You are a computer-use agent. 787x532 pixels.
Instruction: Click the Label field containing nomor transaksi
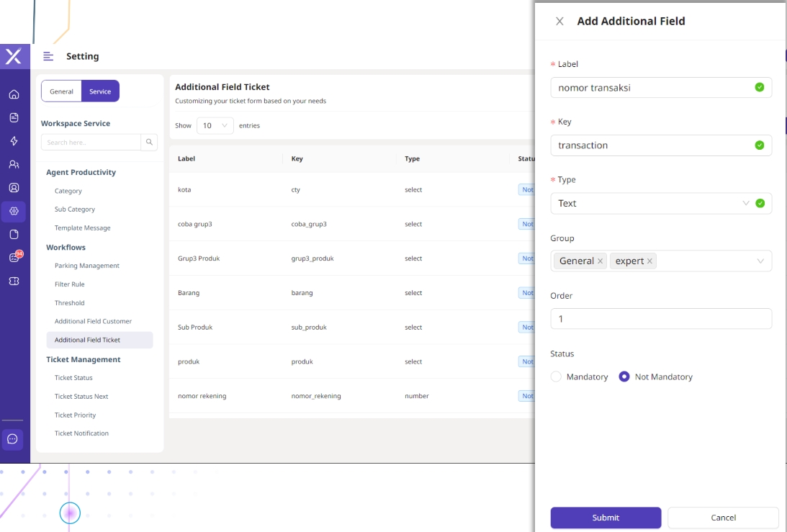(x=652, y=88)
